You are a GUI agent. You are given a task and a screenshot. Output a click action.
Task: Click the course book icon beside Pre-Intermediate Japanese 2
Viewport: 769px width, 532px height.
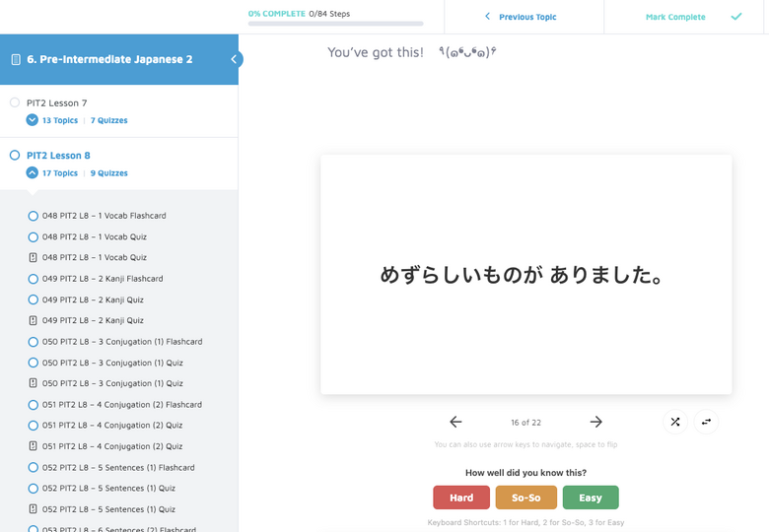click(16, 60)
